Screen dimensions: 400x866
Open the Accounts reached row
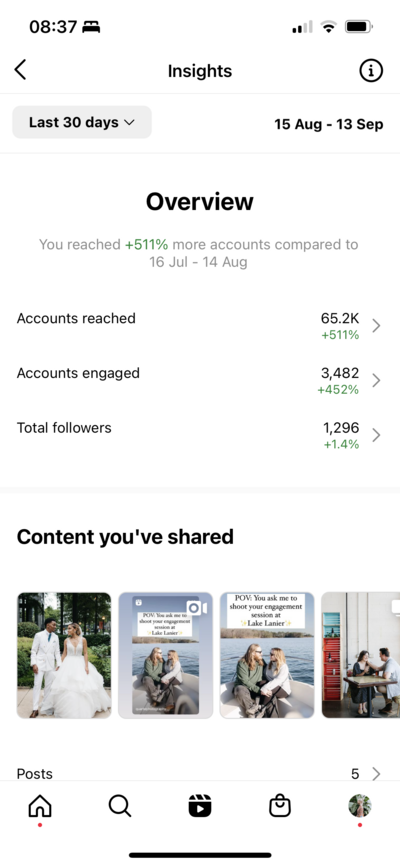(199, 326)
